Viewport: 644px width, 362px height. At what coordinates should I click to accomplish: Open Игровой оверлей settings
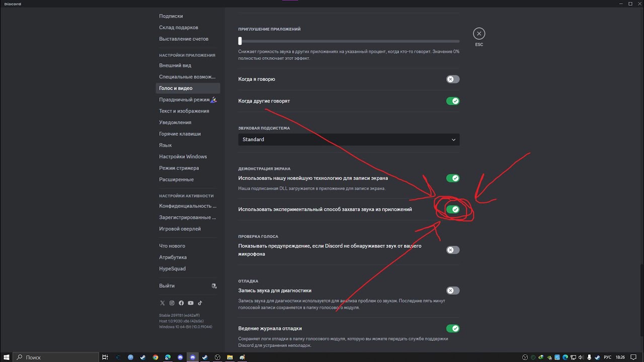coord(187,229)
